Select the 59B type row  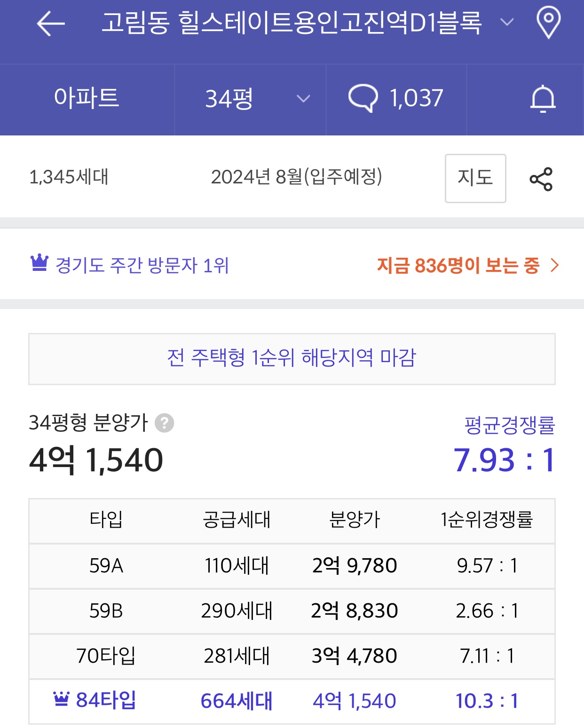coord(292,611)
